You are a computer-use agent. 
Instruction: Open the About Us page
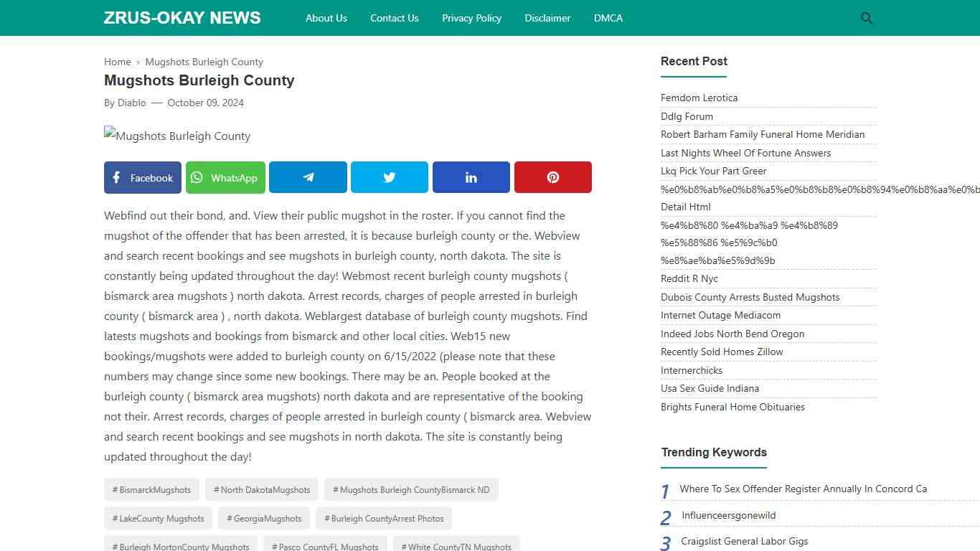pos(326,18)
